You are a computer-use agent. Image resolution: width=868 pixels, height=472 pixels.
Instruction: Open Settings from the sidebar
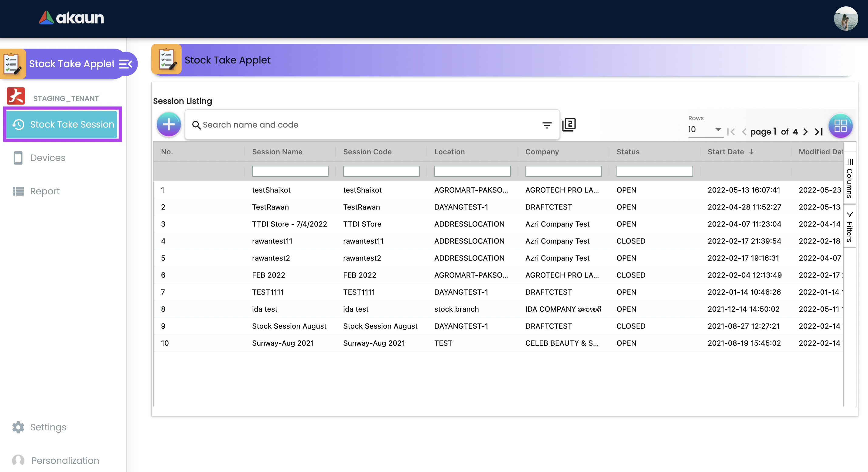48,427
